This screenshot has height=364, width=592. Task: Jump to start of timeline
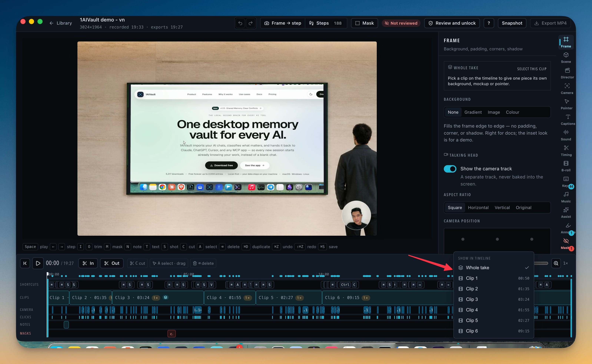[25, 263]
